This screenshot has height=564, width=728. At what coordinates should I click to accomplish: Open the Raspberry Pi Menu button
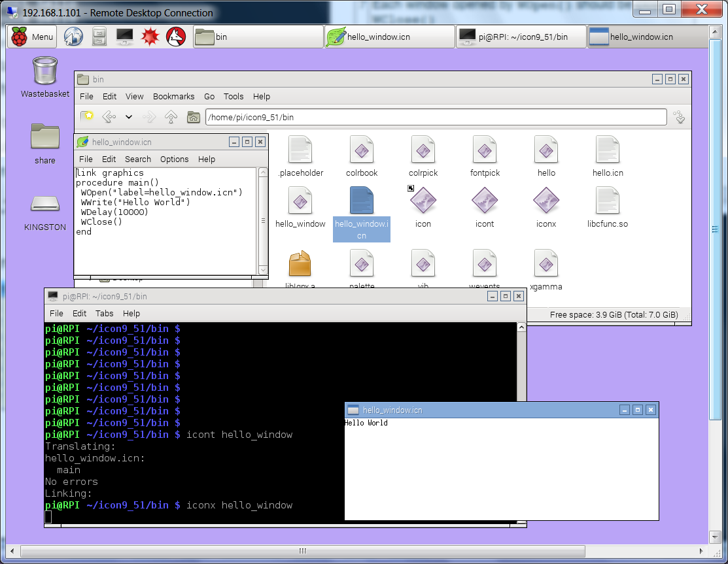pyautogui.click(x=32, y=37)
